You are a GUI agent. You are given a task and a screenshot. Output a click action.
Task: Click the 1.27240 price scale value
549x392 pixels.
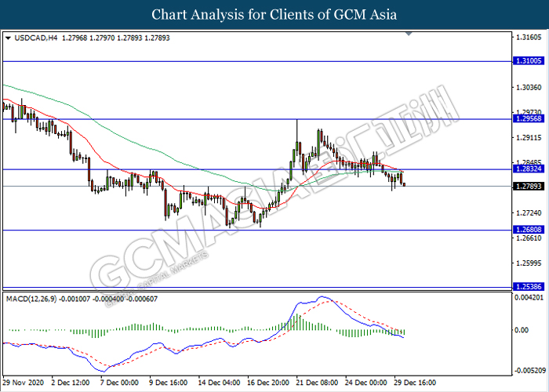(x=529, y=212)
